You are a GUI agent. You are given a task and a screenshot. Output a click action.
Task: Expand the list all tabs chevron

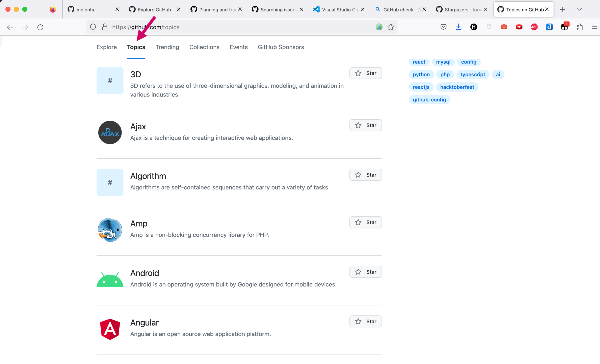click(x=579, y=9)
